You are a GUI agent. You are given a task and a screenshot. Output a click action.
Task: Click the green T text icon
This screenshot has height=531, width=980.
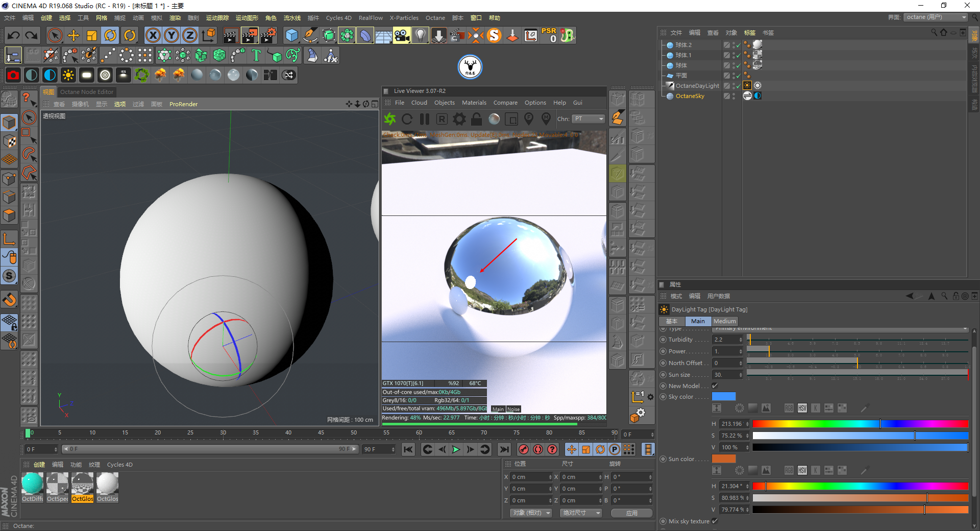tap(256, 55)
